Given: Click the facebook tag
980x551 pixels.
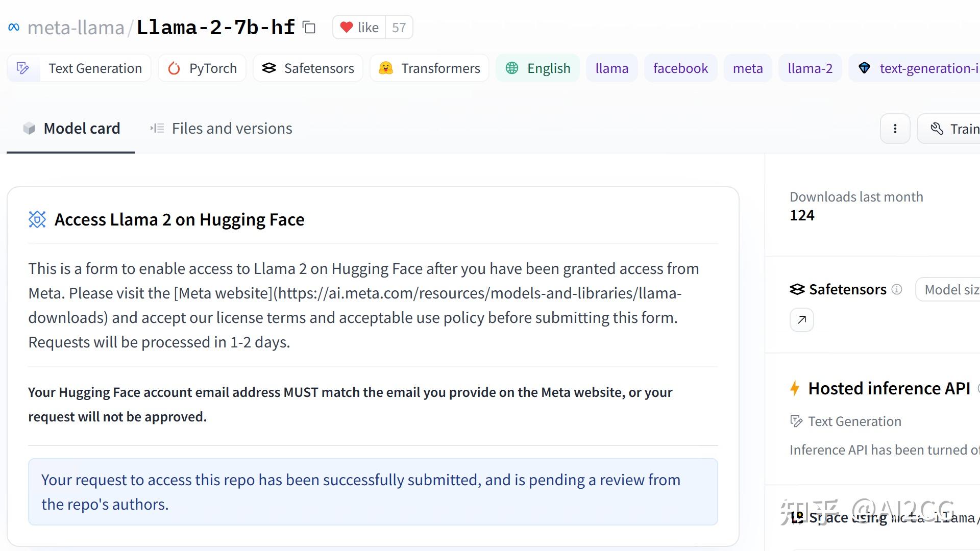Looking at the screenshot, I should pyautogui.click(x=680, y=68).
